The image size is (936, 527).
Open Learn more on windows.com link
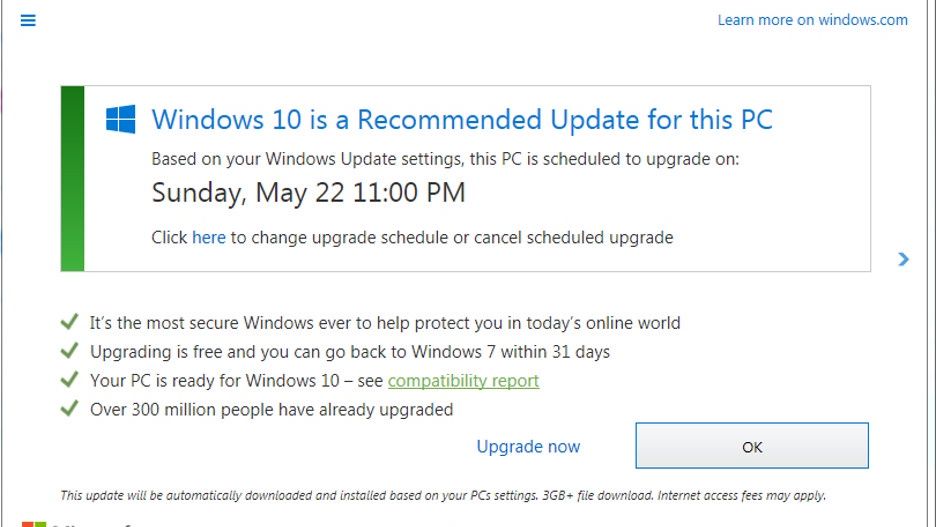(812, 20)
